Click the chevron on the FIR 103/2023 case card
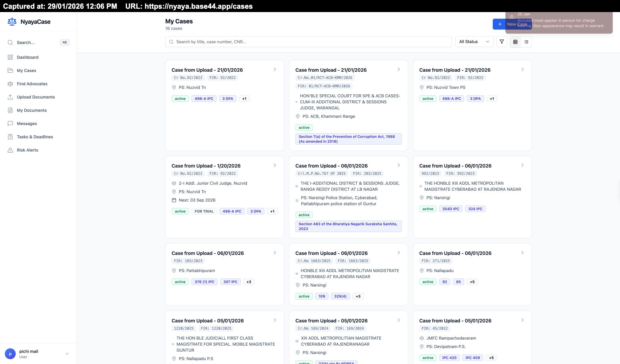The width and height of the screenshot is (620, 364). pos(275,253)
